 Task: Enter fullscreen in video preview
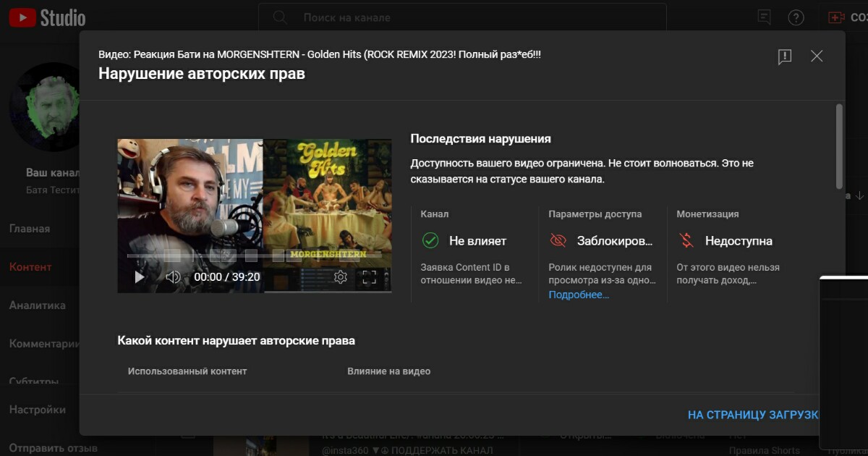point(369,276)
